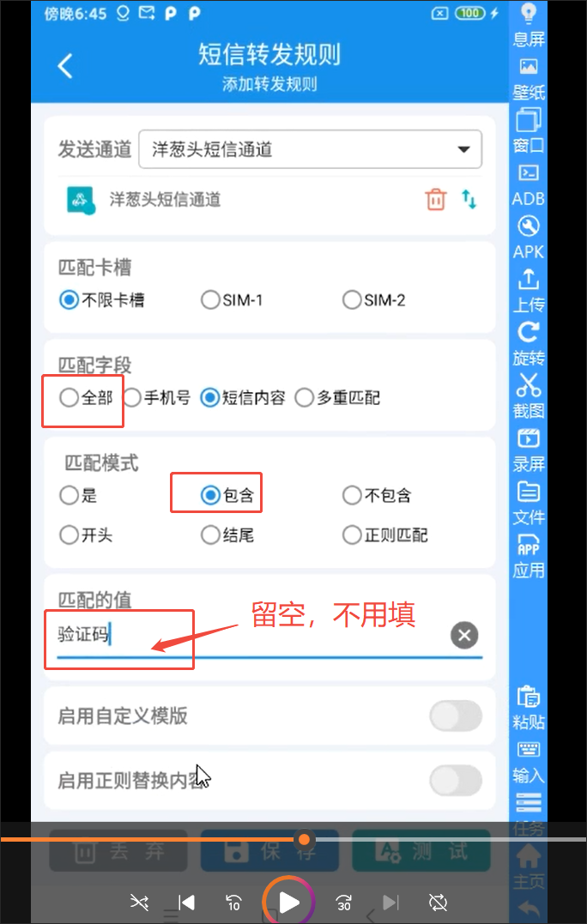This screenshot has height=924, width=587.
Task: Click the orange playback progress knob
Action: point(304,839)
